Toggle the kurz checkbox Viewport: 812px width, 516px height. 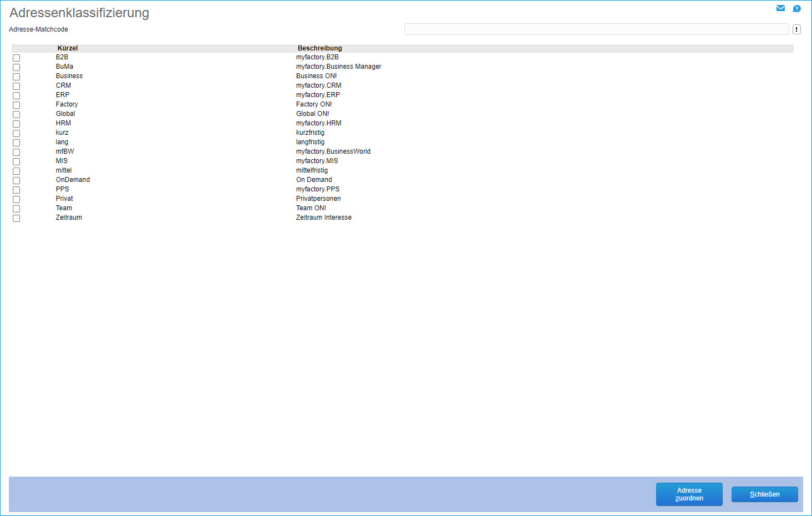point(16,133)
